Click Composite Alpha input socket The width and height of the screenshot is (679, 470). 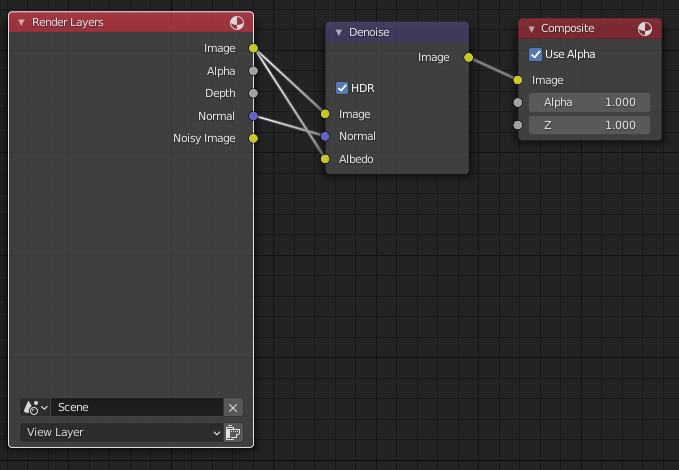pos(518,103)
